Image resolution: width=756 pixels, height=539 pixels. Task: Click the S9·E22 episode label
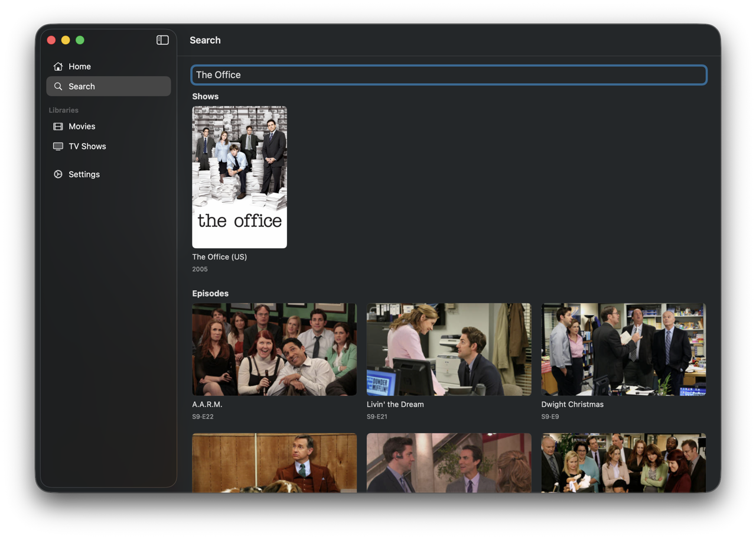[x=203, y=417]
